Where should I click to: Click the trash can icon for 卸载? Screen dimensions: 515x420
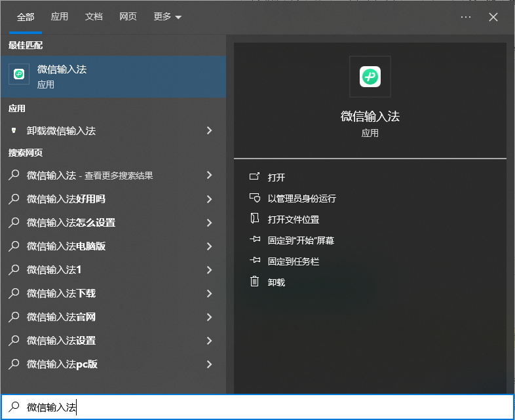pyautogui.click(x=254, y=281)
